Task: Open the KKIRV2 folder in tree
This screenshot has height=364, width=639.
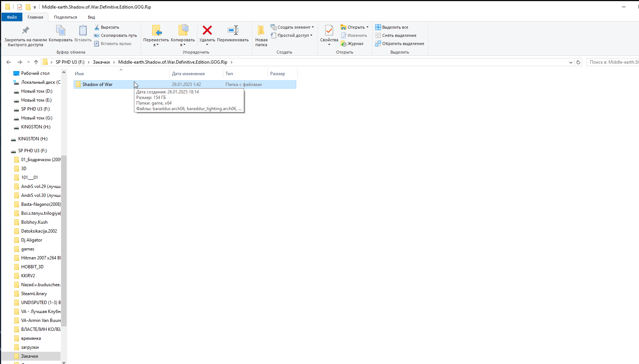Action: tap(28, 276)
